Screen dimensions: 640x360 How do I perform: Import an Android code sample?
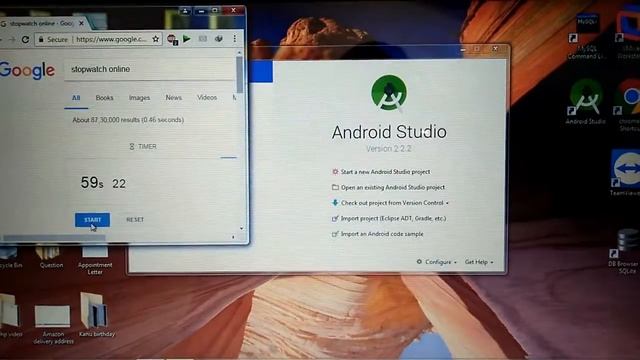(x=382, y=234)
